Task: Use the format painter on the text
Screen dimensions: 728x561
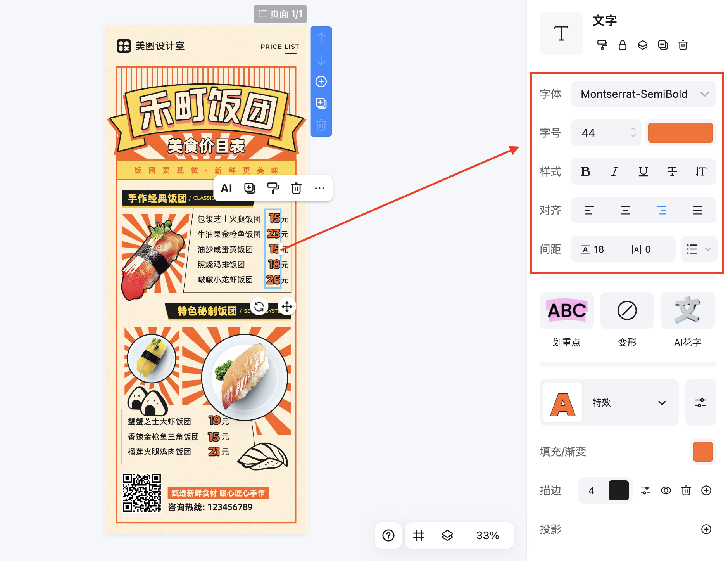Action: [x=602, y=45]
